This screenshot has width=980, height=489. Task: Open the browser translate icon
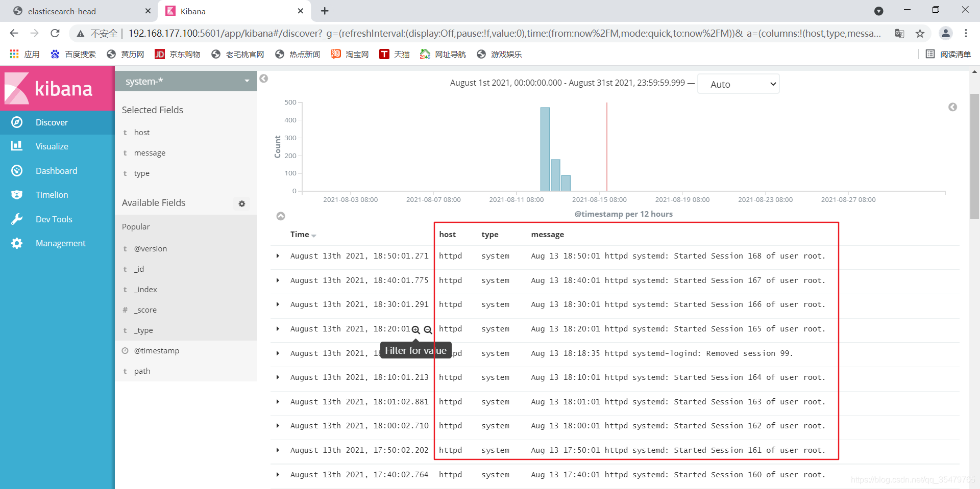tap(899, 33)
